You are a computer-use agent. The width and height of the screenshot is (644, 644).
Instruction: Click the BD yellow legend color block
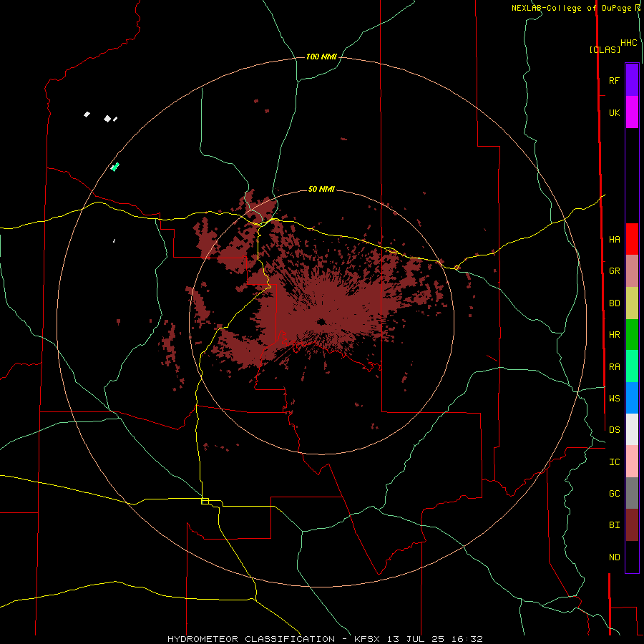tap(632, 303)
